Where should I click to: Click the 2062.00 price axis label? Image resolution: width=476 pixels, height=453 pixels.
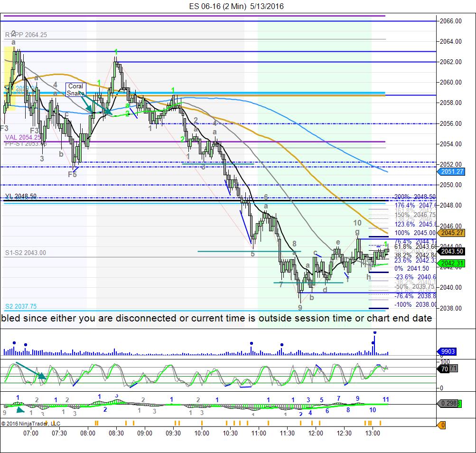(451, 62)
